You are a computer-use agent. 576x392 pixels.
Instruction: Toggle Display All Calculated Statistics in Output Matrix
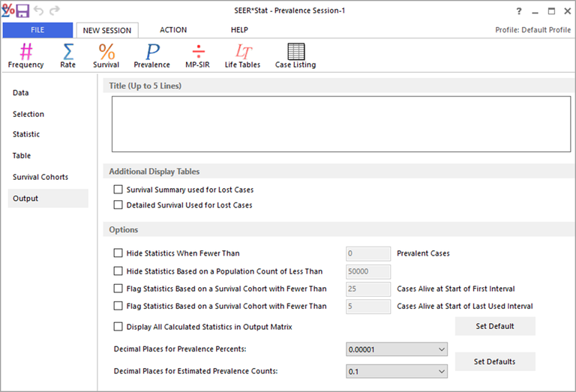tap(118, 327)
